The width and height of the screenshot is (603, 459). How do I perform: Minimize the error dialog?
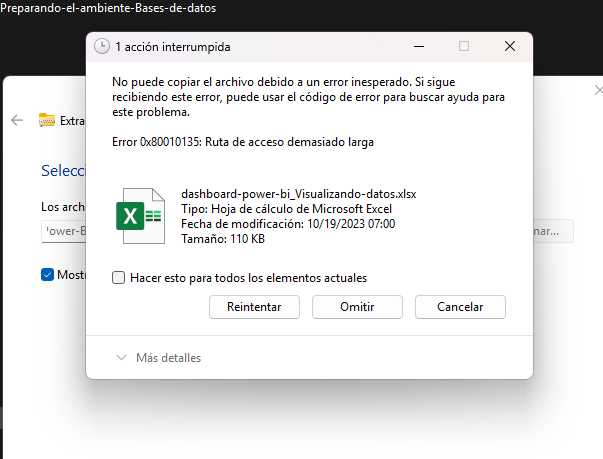pos(419,47)
